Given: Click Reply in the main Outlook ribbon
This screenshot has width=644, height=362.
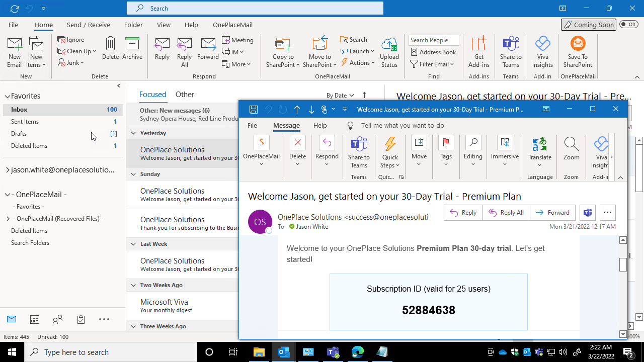Looking at the screenshot, I should coord(162,48).
